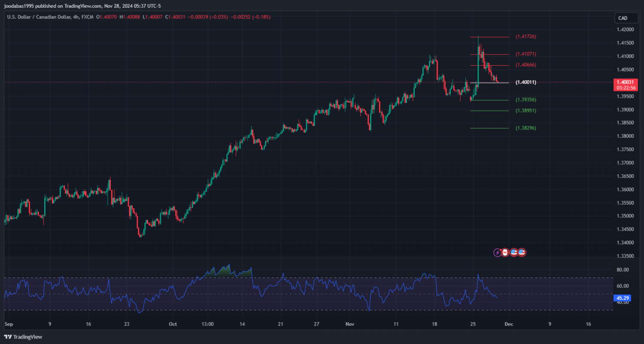Viewport: 644px width, 344px height.
Task: Click the Dec label on the time axis
Action: click(508, 325)
